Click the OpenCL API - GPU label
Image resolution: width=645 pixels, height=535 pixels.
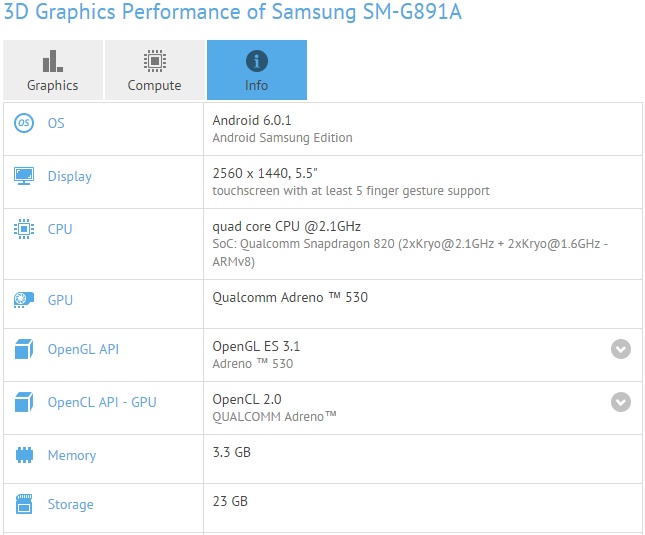pos(102,402)
